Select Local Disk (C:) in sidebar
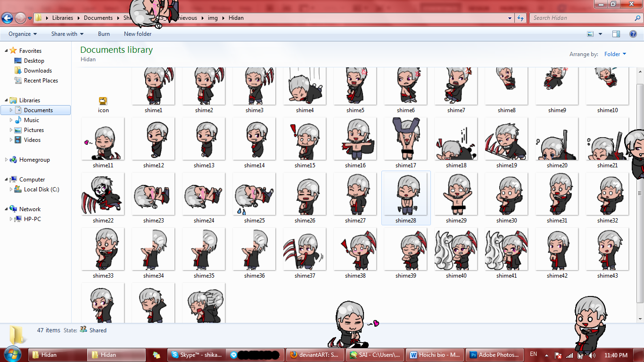The image size is (644, 362). coord(41,189)
